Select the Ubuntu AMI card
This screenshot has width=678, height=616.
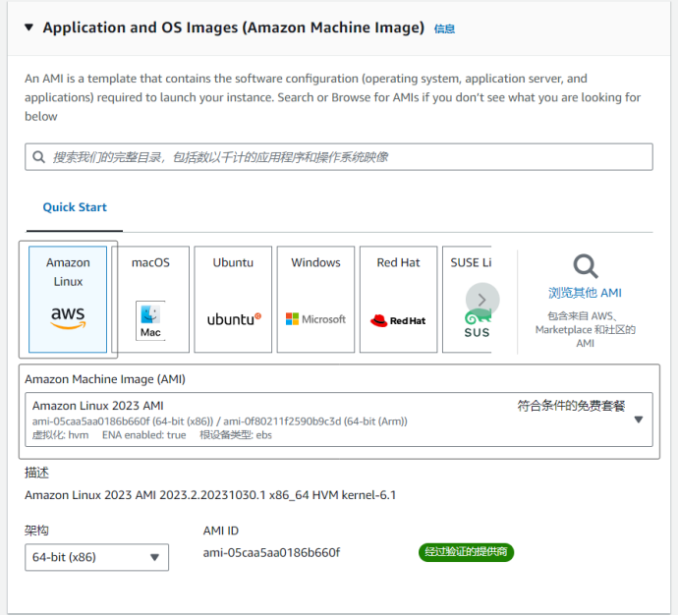[x=233, y=299]
